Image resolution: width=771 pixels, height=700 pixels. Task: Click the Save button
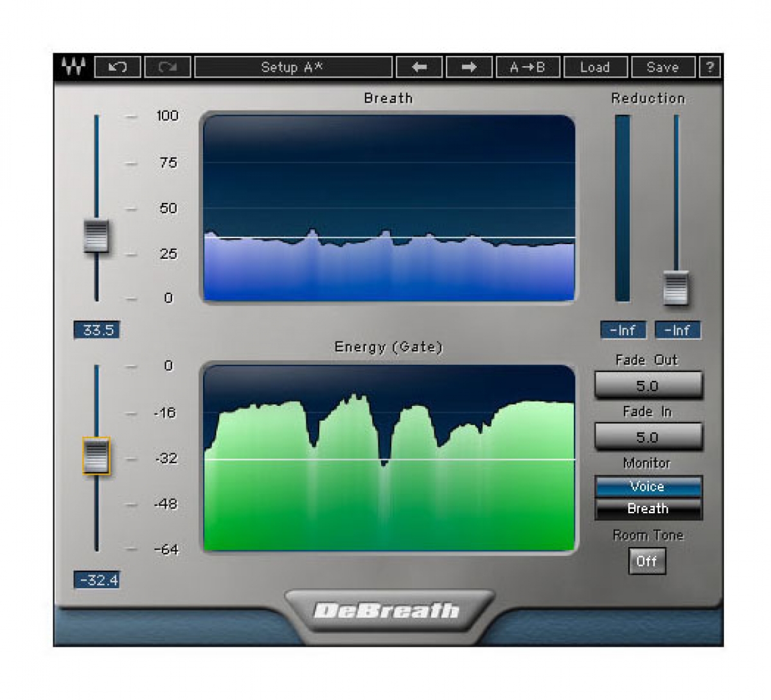[x=662, y=67]
